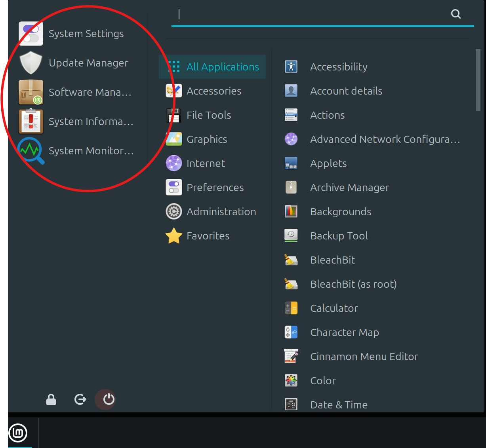The width and height of the screenshot is (486, 448).
Task: Open Software Manager package icon
Action: 31,92
